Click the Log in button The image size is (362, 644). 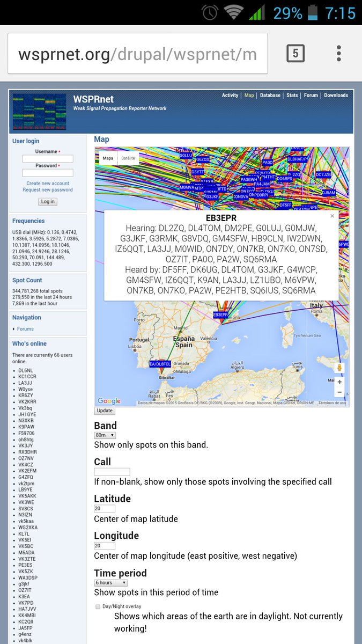48,202
